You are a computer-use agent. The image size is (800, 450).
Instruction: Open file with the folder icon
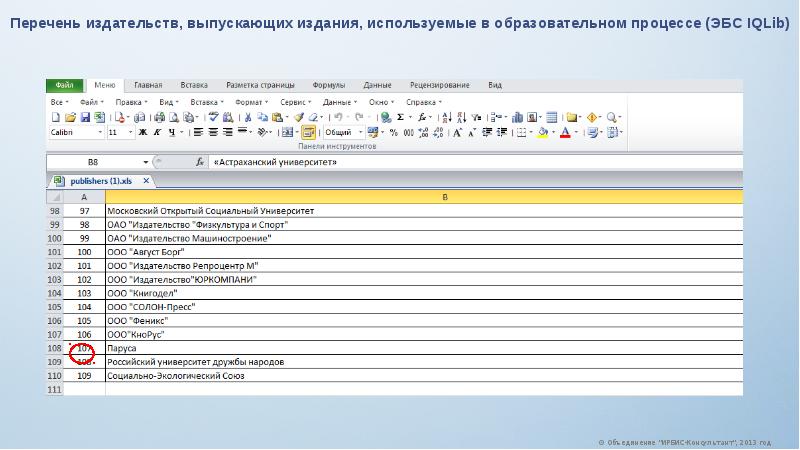tap(70, 117)
